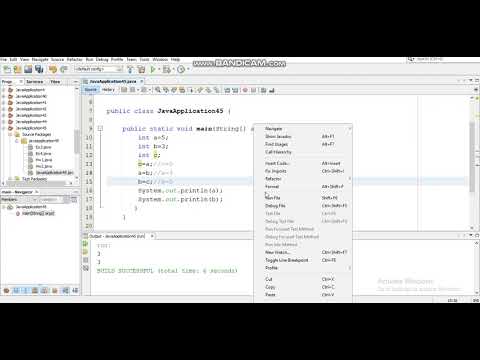Open the Run Project dropdown arrow
The height and width of the screenshot is (360, 480).
(x=159, y=69)
